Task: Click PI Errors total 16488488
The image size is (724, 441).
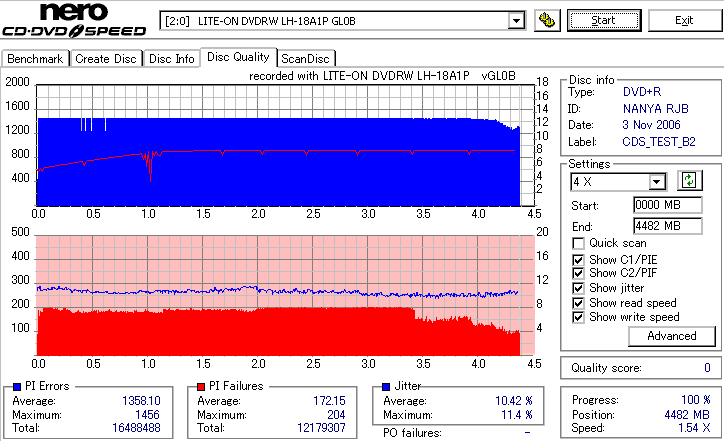Action: 136,428
